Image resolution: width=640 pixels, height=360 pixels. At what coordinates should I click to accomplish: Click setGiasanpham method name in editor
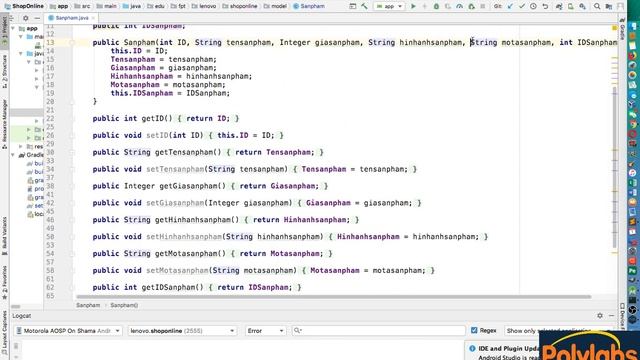[175, 203]
